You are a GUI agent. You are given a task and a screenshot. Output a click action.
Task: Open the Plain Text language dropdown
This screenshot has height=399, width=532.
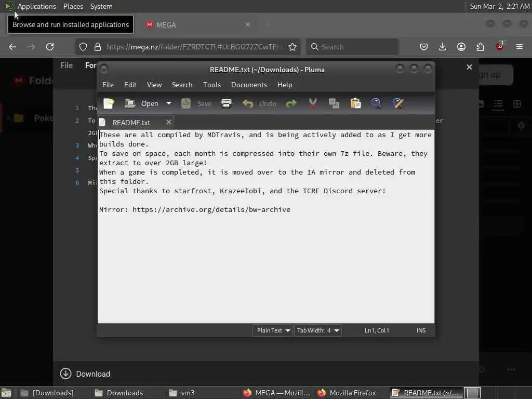click(x=273, y=330)
